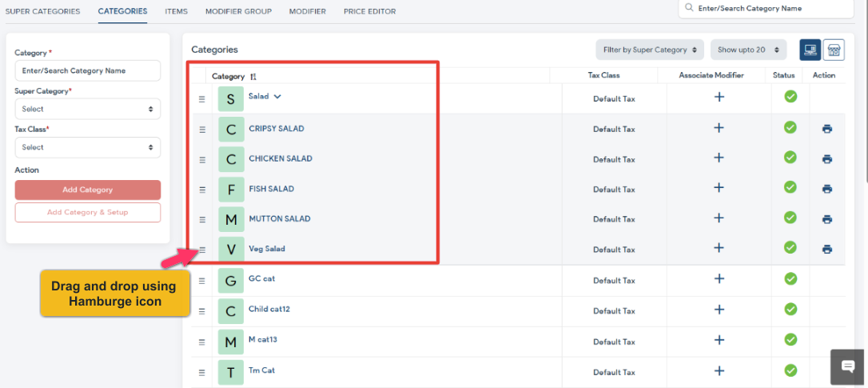Click the Add Category button

click(87, 190)
